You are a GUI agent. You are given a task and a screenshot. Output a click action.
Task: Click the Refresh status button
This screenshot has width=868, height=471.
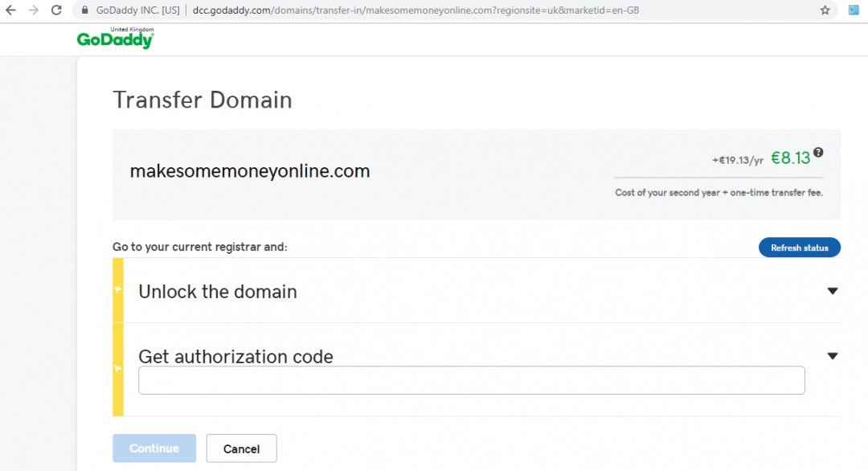pos(800,248)
